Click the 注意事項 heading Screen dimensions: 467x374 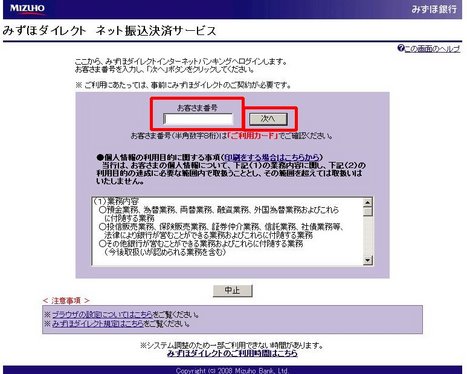(x=66, y=301)
